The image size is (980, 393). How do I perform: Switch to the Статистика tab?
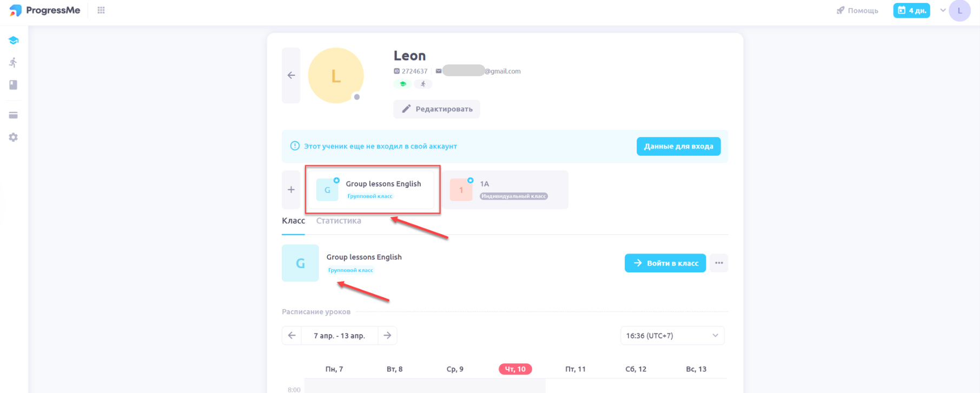(x=339, y=221)
